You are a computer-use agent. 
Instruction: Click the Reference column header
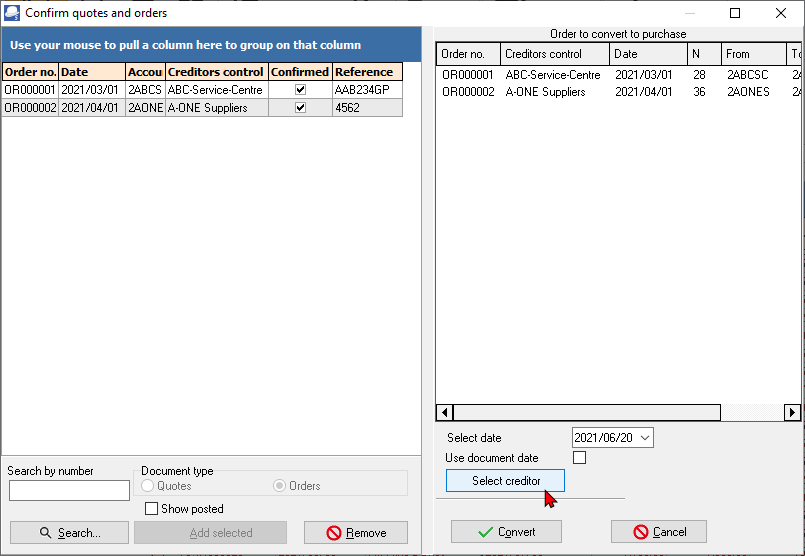366,72
